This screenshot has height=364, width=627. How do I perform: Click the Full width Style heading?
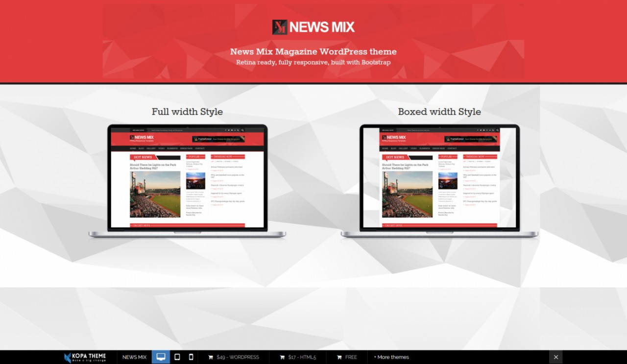point(187,112)
